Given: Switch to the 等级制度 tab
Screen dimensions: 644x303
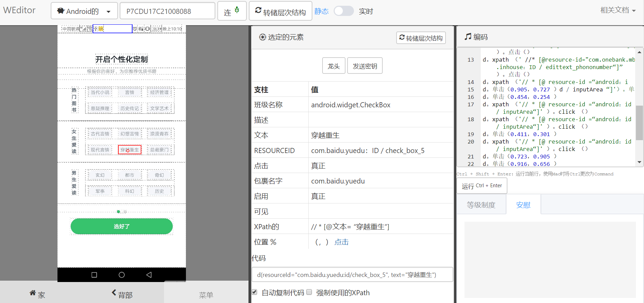Looking at the screenshot, I should tap(481, 205).
